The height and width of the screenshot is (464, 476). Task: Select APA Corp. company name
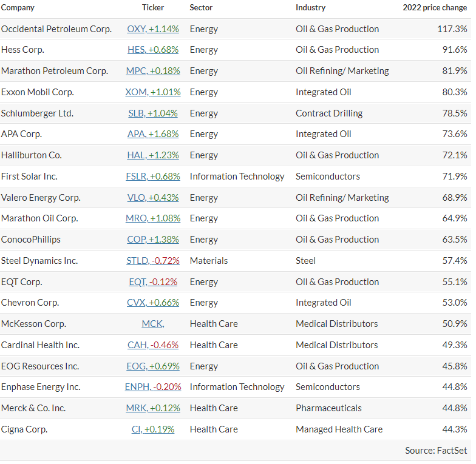pyautogui.click(x=21, y=134)
